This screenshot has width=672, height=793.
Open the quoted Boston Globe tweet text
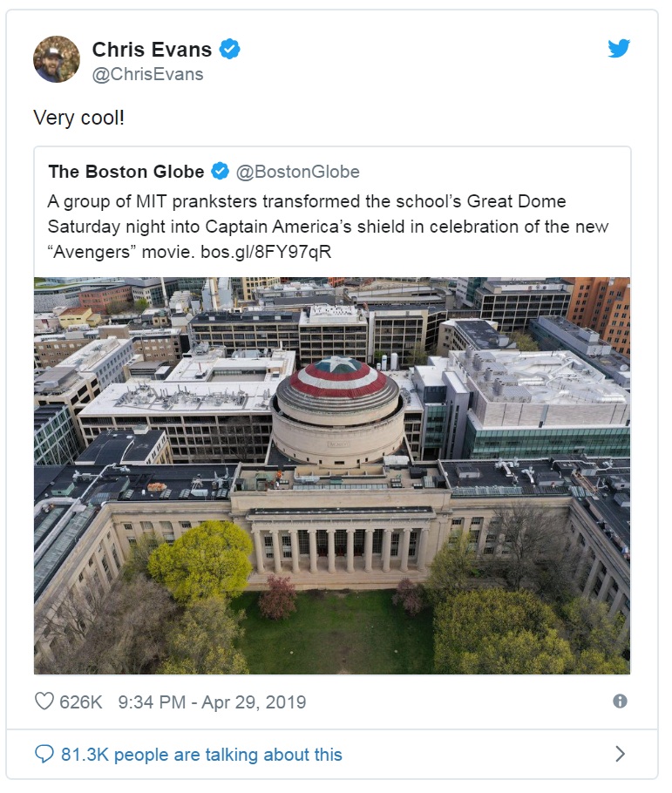coord(328,226)
